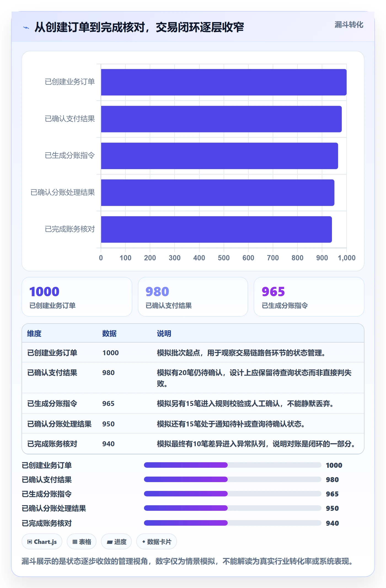Click progress bar for 已确认分账处理结果

point(233,508)
